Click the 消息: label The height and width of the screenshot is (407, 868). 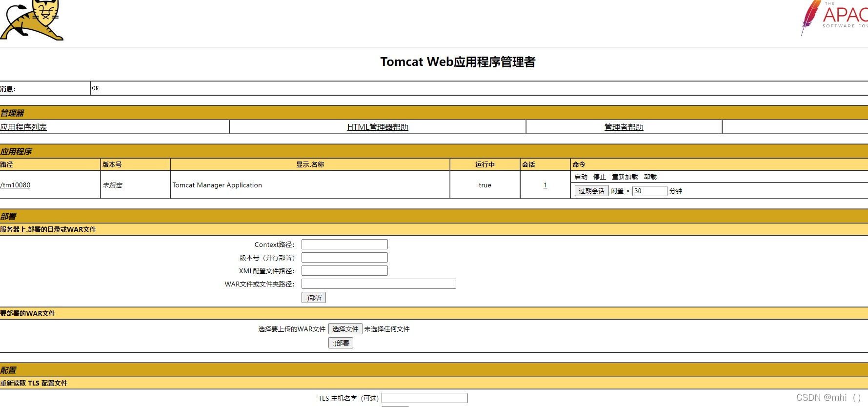click(8, 89)
